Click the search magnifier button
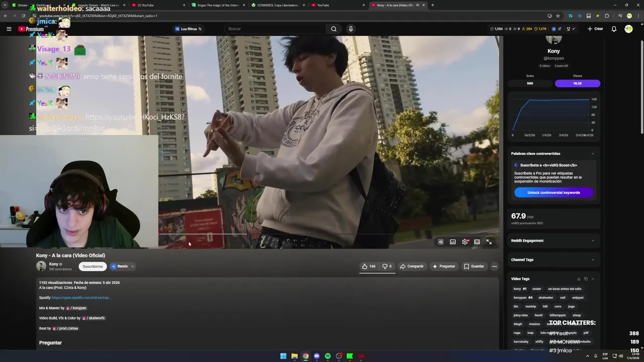This screenshot has width=644, height=362. [x=334, y=29]
